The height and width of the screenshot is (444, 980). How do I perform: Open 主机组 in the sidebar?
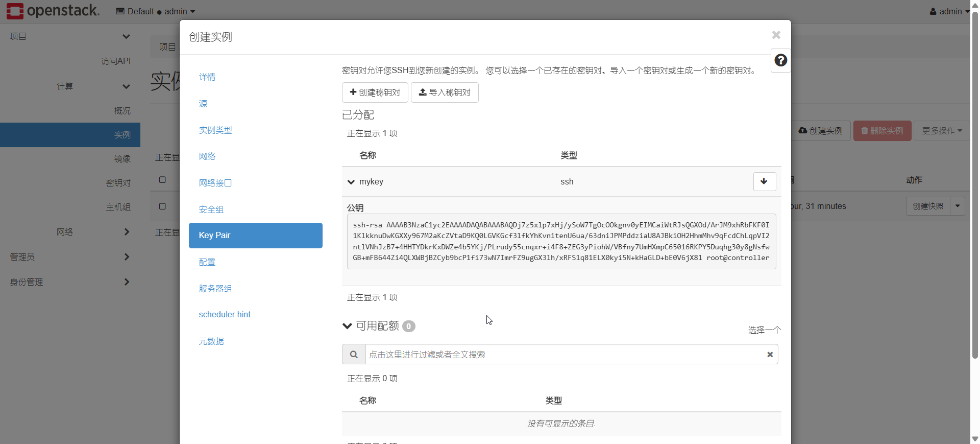pos(118,207)
